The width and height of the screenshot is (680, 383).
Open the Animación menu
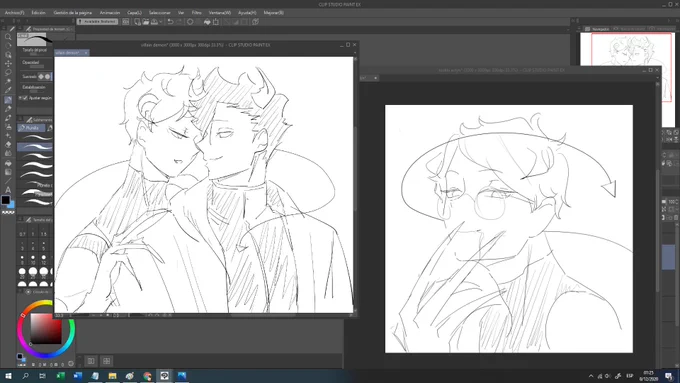point(110,13)
